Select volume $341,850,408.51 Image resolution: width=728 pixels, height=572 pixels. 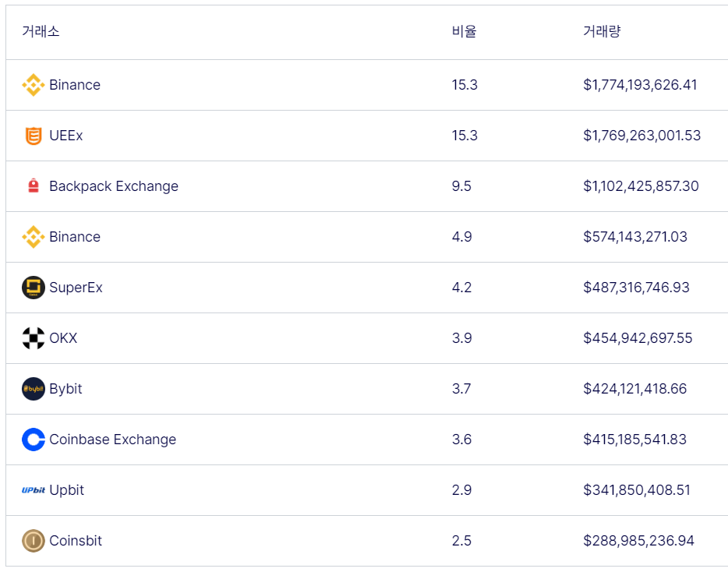click(637, 490)
